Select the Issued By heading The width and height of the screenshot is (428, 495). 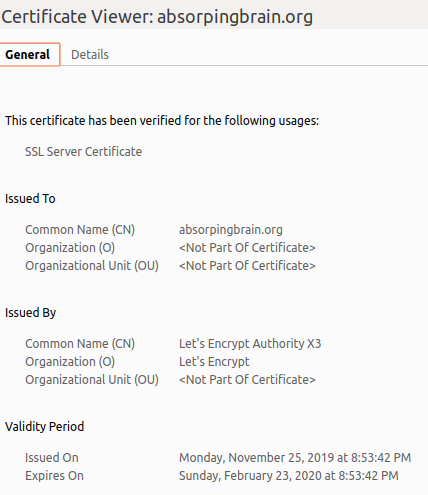[x=30, y=313]
